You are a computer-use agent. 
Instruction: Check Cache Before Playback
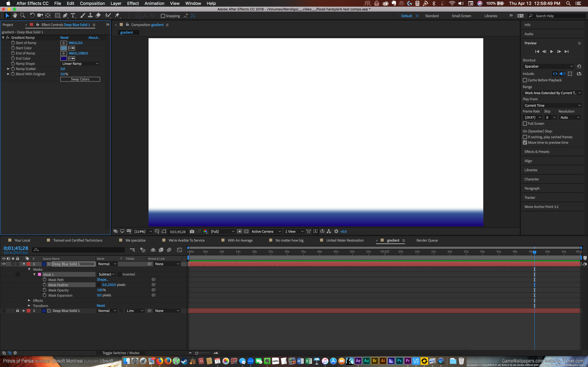[x=525, y=80]
